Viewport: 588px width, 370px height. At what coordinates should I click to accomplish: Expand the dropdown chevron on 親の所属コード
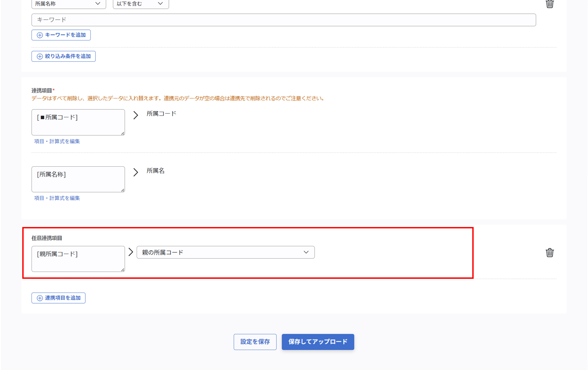(306, 252)
